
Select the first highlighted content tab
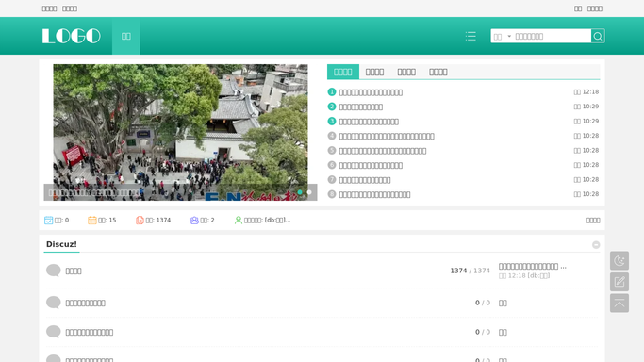click(343, 72)
